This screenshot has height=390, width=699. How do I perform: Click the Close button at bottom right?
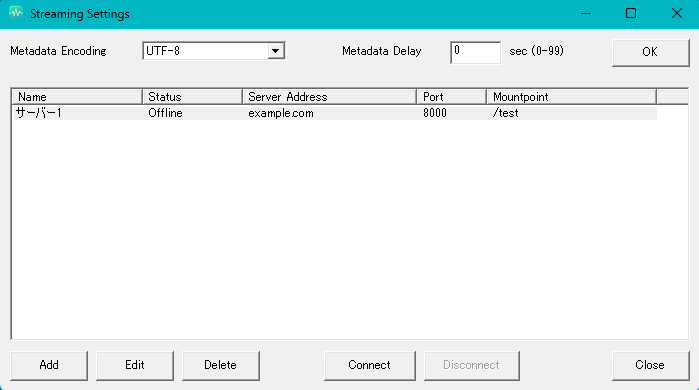pos(650,365)
